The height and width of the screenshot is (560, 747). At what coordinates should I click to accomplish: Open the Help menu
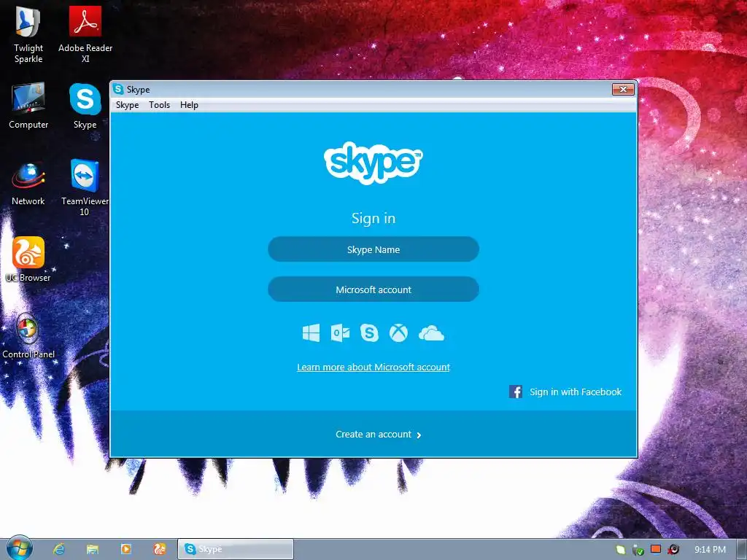click(189, 105)
